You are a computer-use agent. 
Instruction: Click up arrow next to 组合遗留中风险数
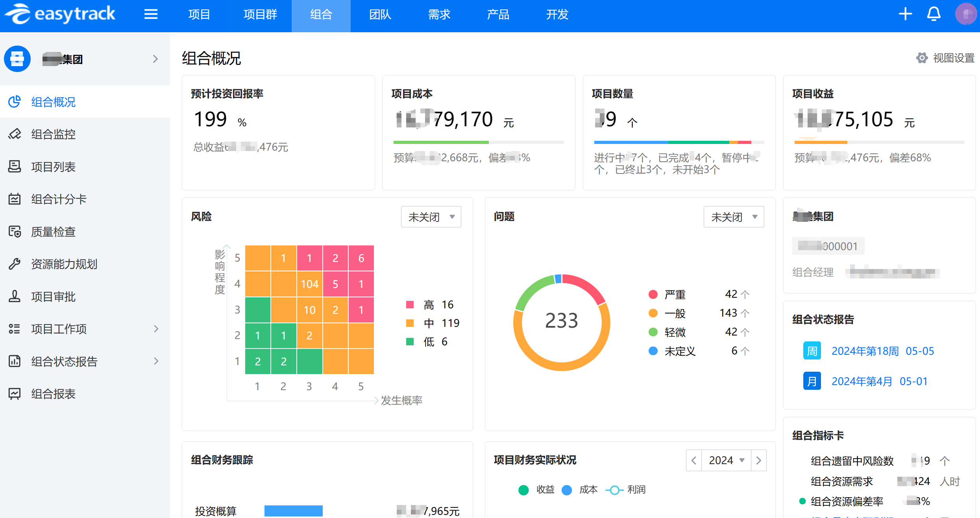pos(945,461)
